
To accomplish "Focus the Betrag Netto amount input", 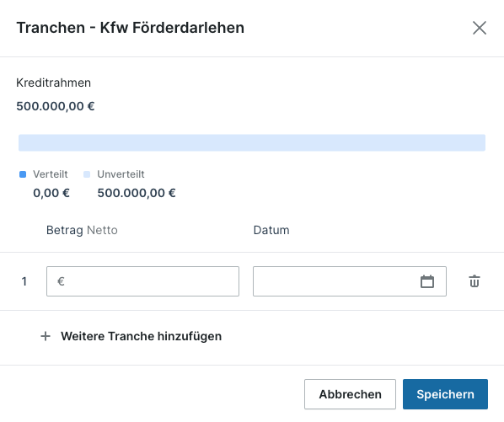I will (142, 281).
